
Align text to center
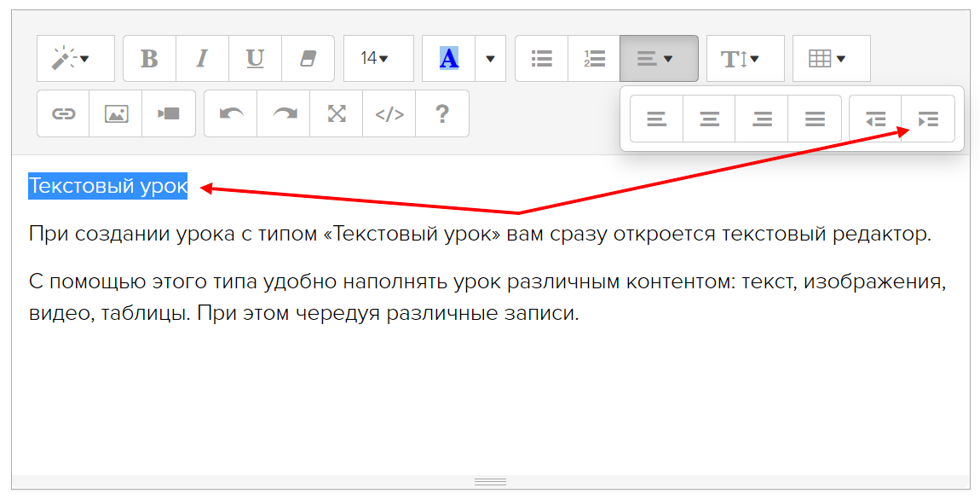point(709,119)
